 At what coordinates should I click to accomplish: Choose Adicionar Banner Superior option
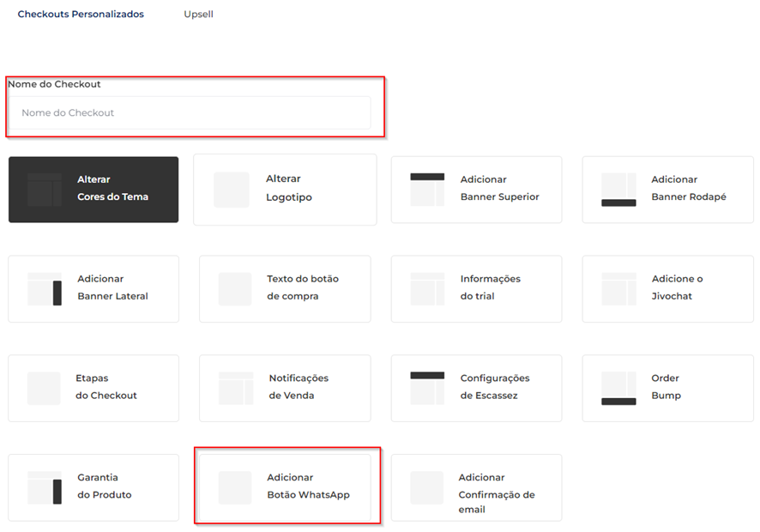(476, 190)
